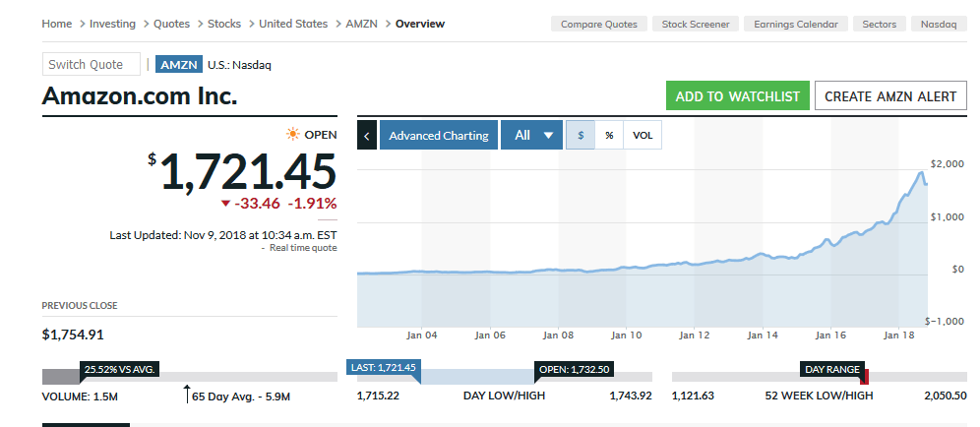This screenshot has width=980, height=427.
Task: Navigate to Investing breadcrumb link
Action: click(x=112, y=24)
